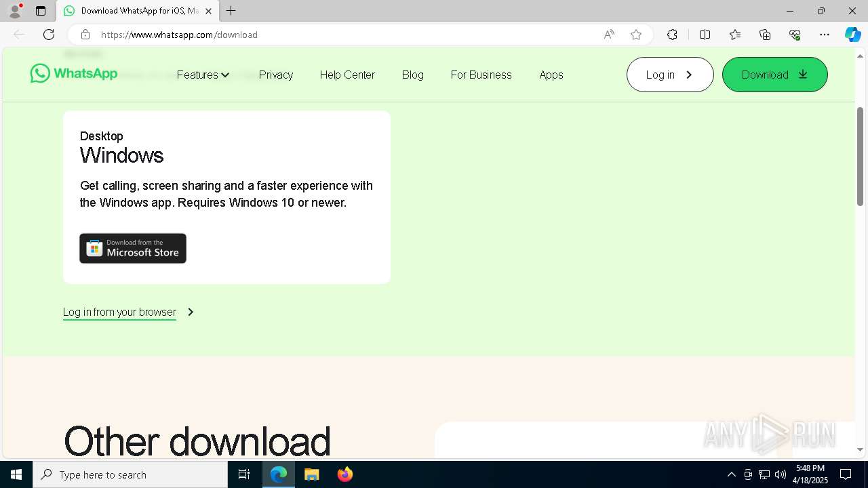Open the clock and date
Screen dimensions: 868x488
pyautogui.click(x=811, y=474)
